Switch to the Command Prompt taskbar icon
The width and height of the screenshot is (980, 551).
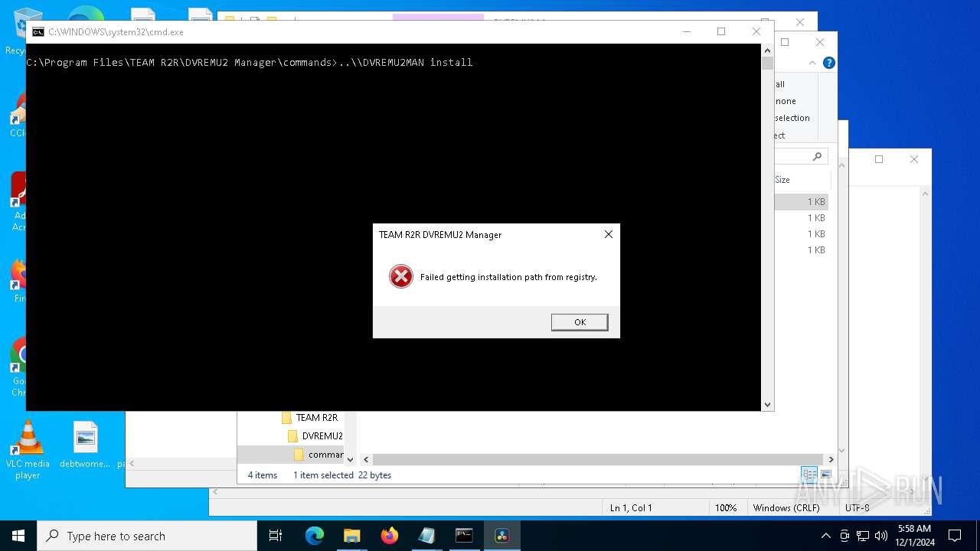coord(464,536)
